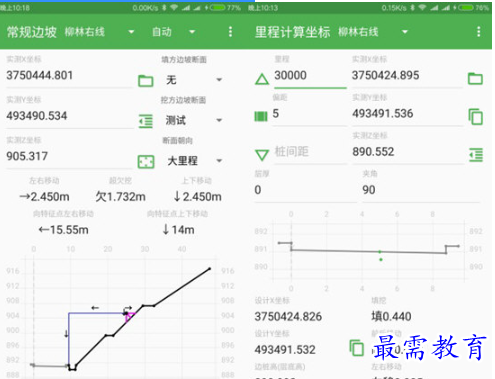The width and height of the screenshot is (495, 379).
Task: Tap the frame icon beside 905.317
Action: click(x=146, y=162)
